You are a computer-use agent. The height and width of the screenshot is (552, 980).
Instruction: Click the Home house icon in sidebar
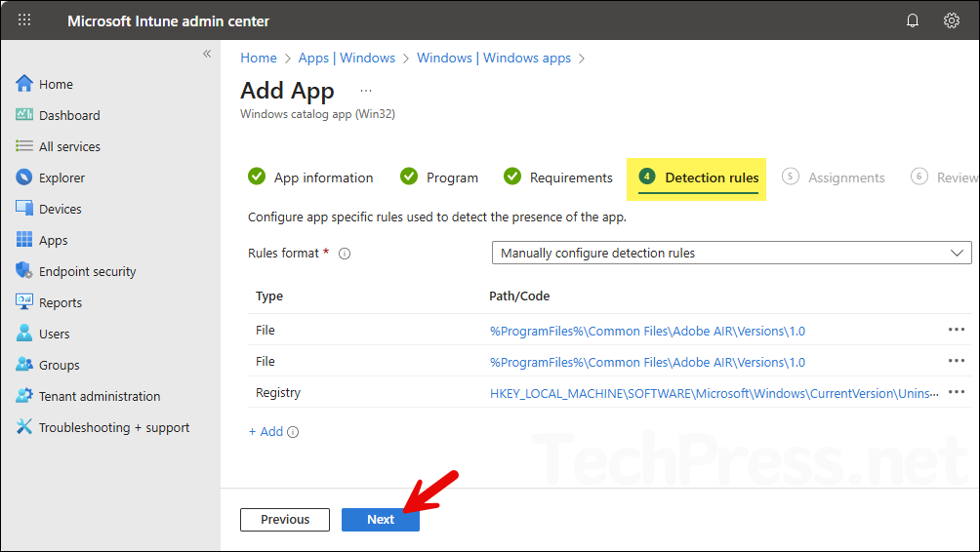click(x=24, y=84)
